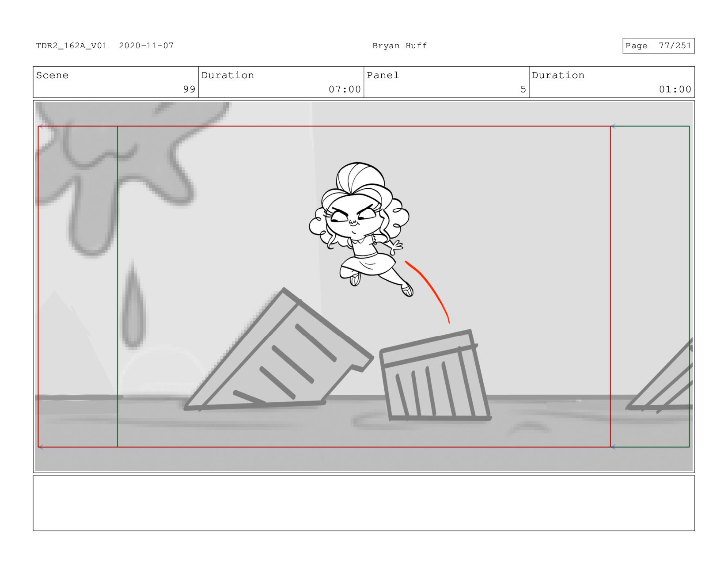
Task: Click the scene number '99'
Action: pos(189,89)
